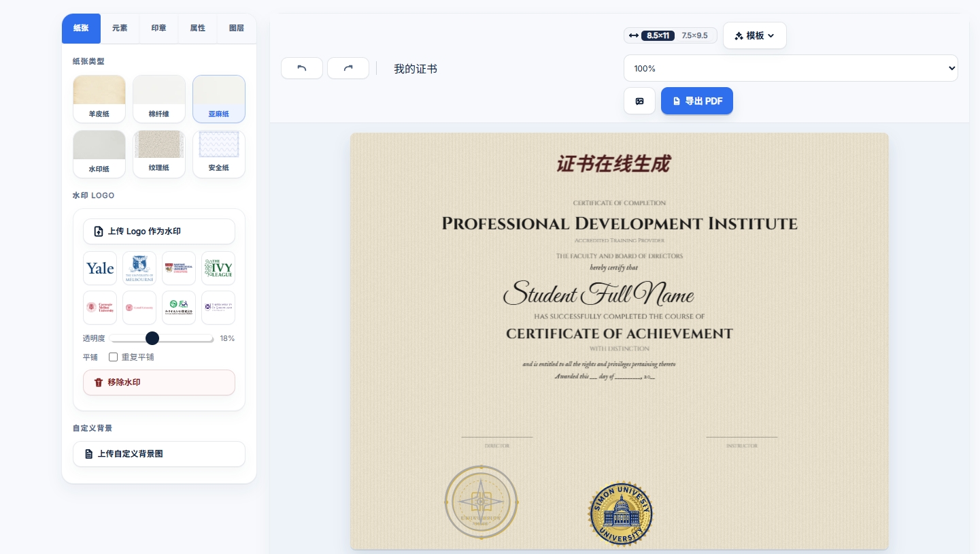Image resolution: width=980 pixels, height=554 pixels.
Task: Switch to the 印章 tab
Action: click(x=158, y=28)
